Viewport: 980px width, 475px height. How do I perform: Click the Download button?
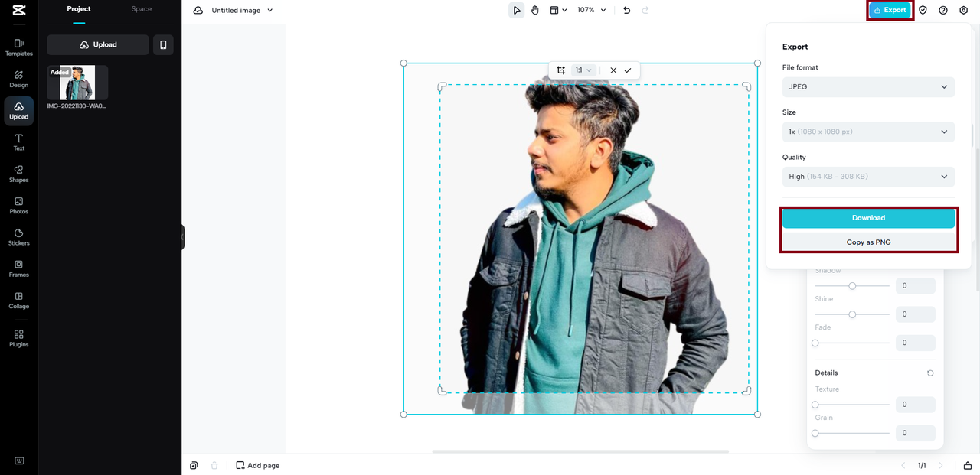(868, 218)
